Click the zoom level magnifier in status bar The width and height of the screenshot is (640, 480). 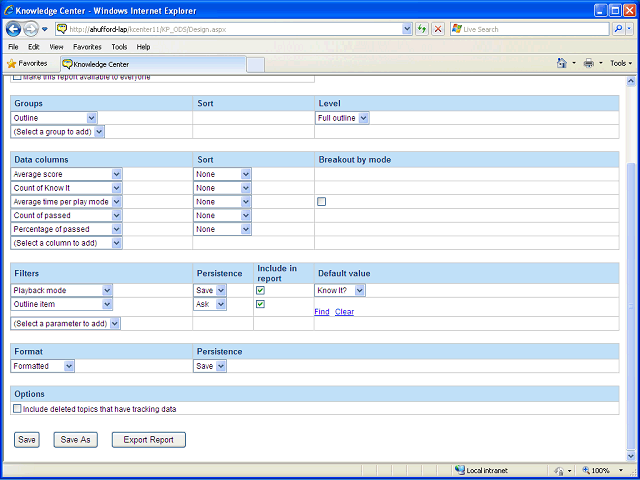(586, 470)
